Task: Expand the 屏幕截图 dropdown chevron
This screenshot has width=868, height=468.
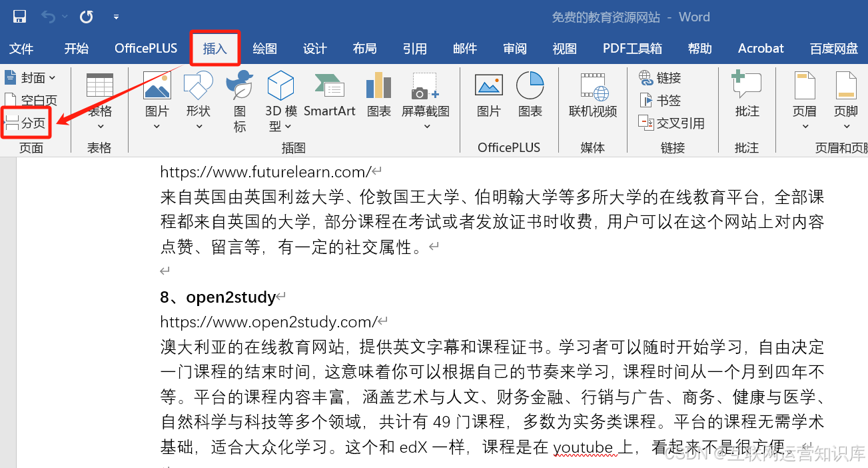Action: pos(426,126)
